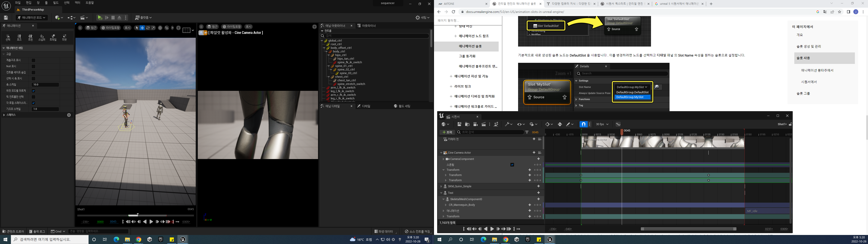This screenshot has width=868, height=244.
Task: Expand the SKM_Quinn_Simple track
Action: [441, 186]
